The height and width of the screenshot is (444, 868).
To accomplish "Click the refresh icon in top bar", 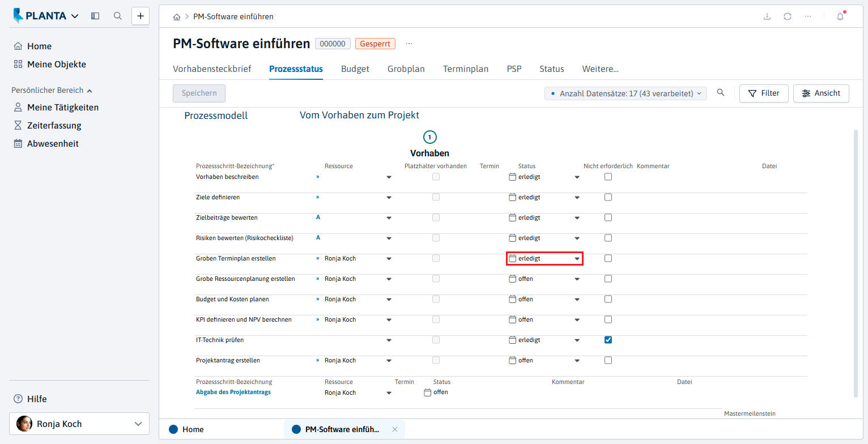I will 788,16.
